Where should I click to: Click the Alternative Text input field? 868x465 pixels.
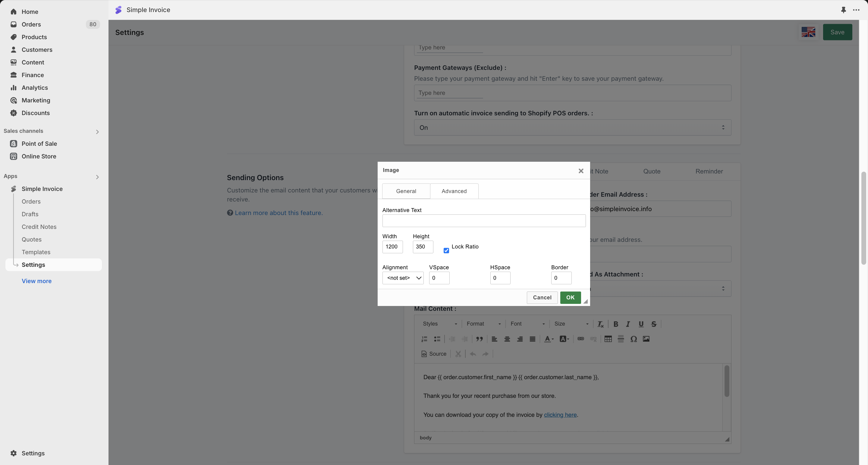[x=483, y=221]
